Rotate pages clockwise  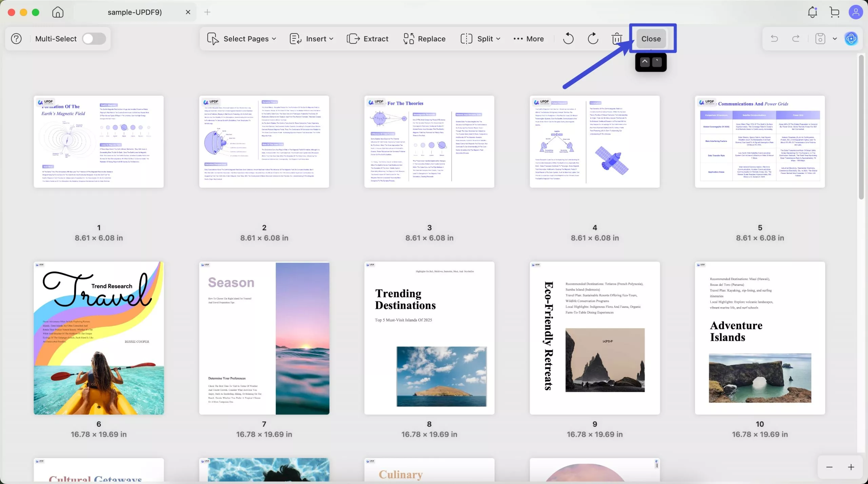click(593, 39)
